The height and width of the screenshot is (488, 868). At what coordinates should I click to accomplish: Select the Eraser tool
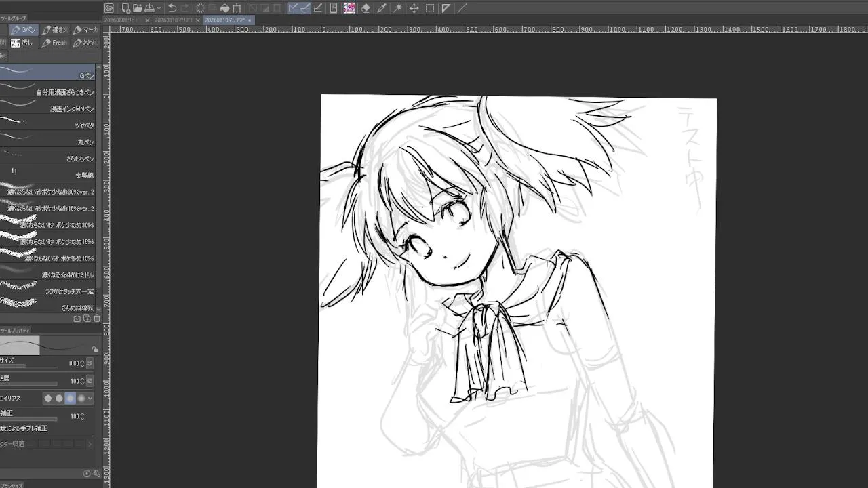point(366,8)
